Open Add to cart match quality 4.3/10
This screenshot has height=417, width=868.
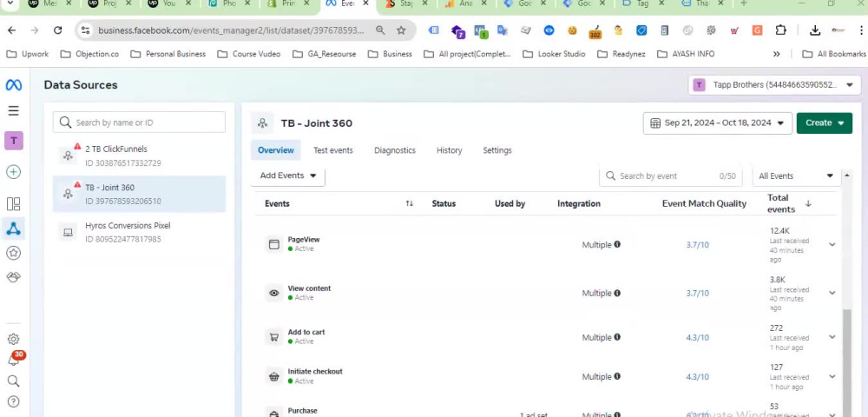point(697,337)
